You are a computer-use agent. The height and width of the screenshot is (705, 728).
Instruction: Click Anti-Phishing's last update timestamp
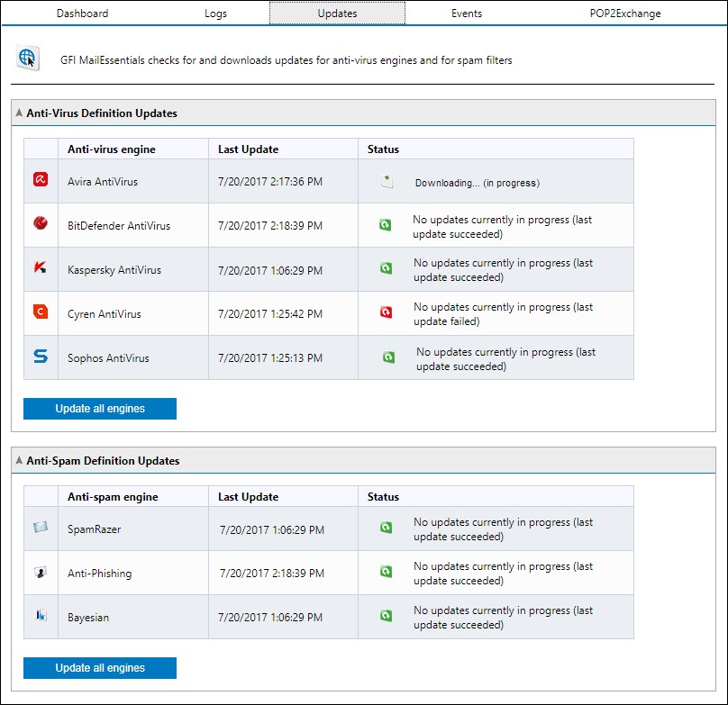pyautogui.click(x=272, y=574)
